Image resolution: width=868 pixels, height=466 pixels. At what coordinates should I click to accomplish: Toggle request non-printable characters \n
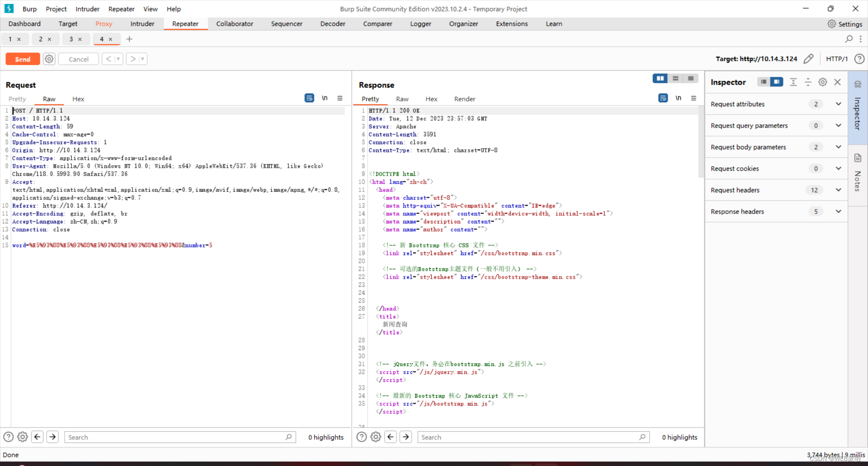(x=325, y=98)
